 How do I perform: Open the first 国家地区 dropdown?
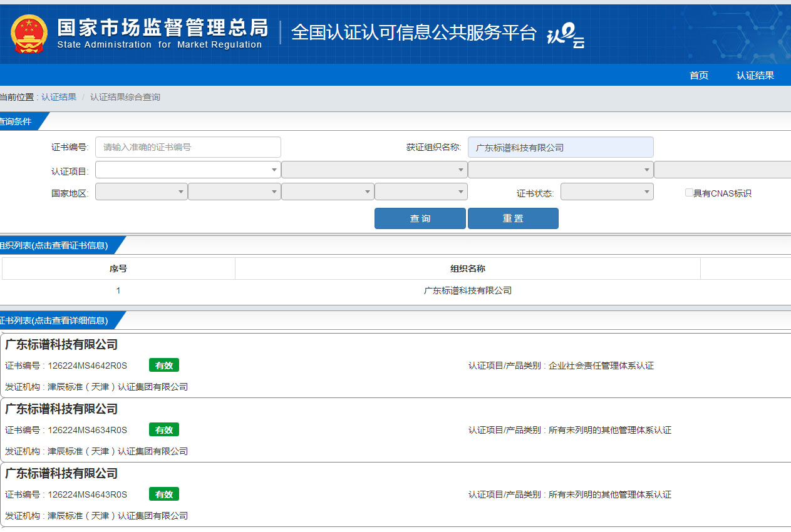pyautogui.click(x=141, y=192)
